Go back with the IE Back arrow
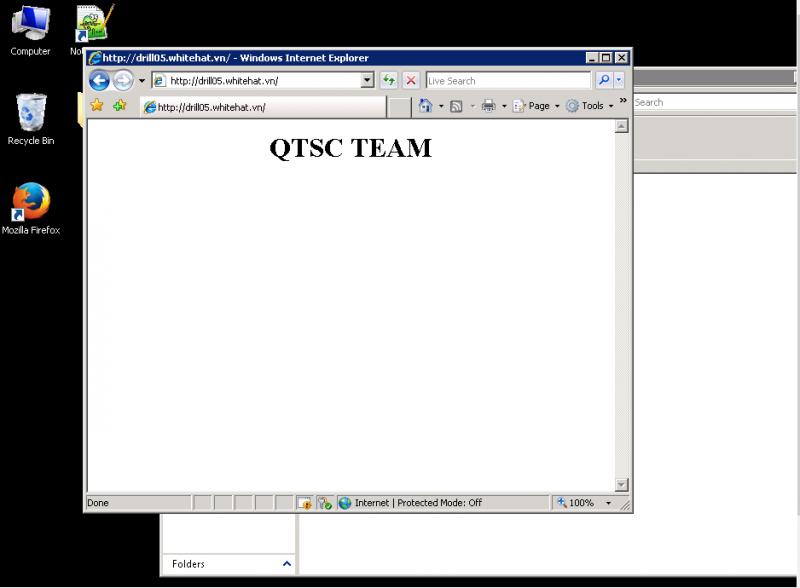The width and height of the screenshot is (800, 588). (x=99, y=81)
